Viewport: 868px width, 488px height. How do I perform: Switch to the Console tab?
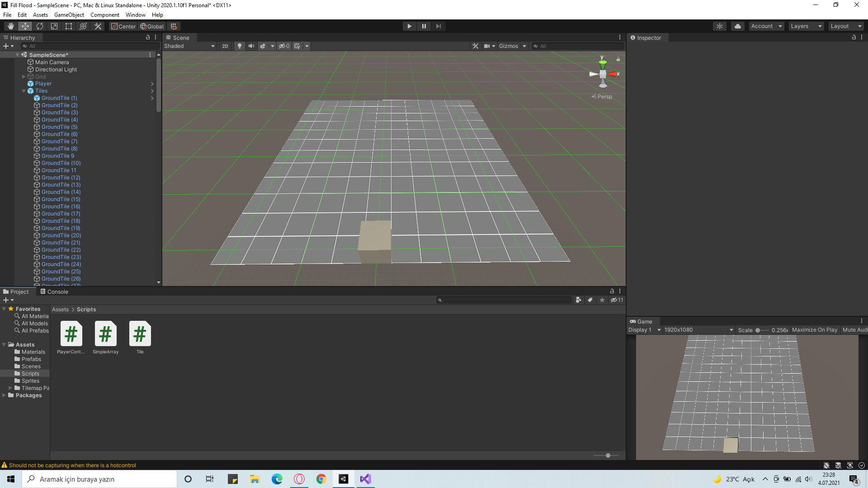pos(54,291)
